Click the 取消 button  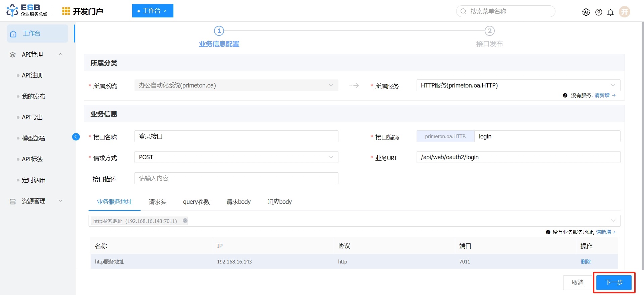point(577,283)
